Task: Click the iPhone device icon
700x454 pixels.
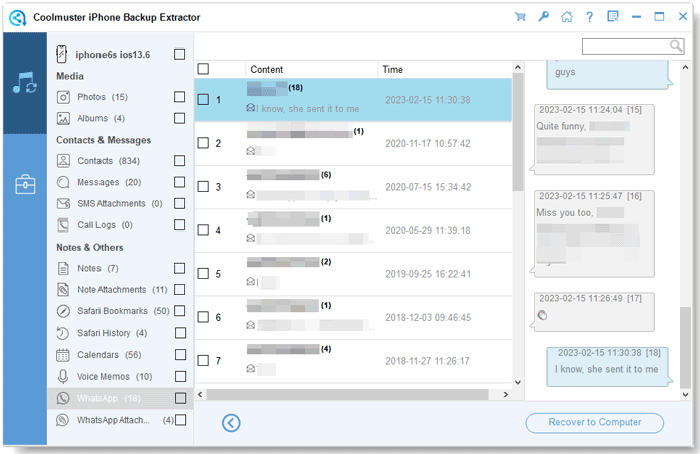Action: (62, 54)
